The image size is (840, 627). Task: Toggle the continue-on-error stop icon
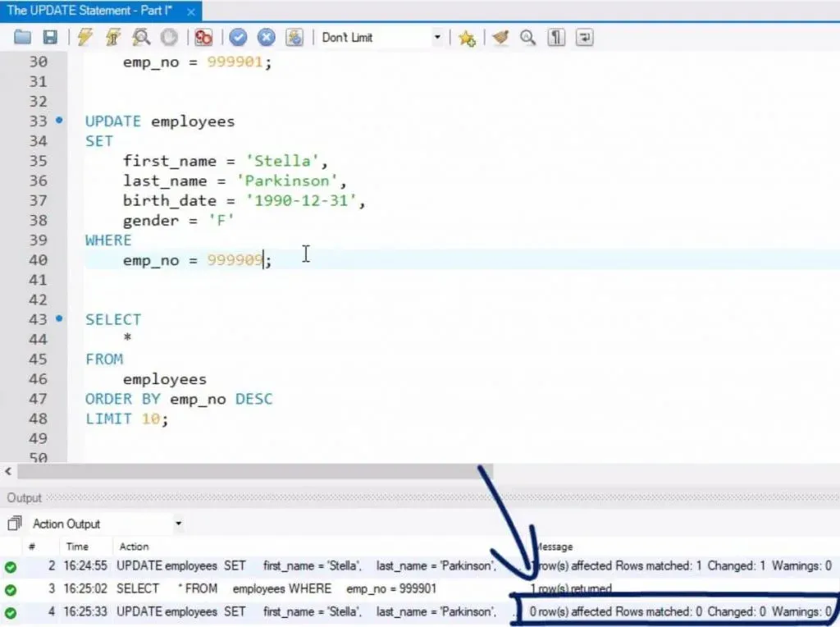point(203,38)
